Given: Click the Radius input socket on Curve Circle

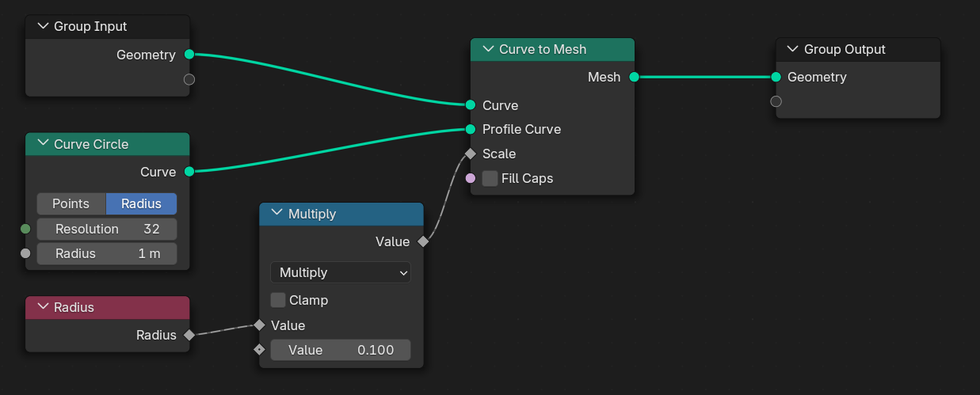Looking at the screenshot, I should point(25,253).
